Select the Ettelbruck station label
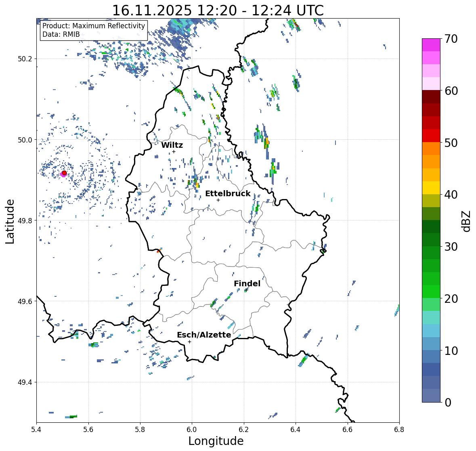 (228, 194)
